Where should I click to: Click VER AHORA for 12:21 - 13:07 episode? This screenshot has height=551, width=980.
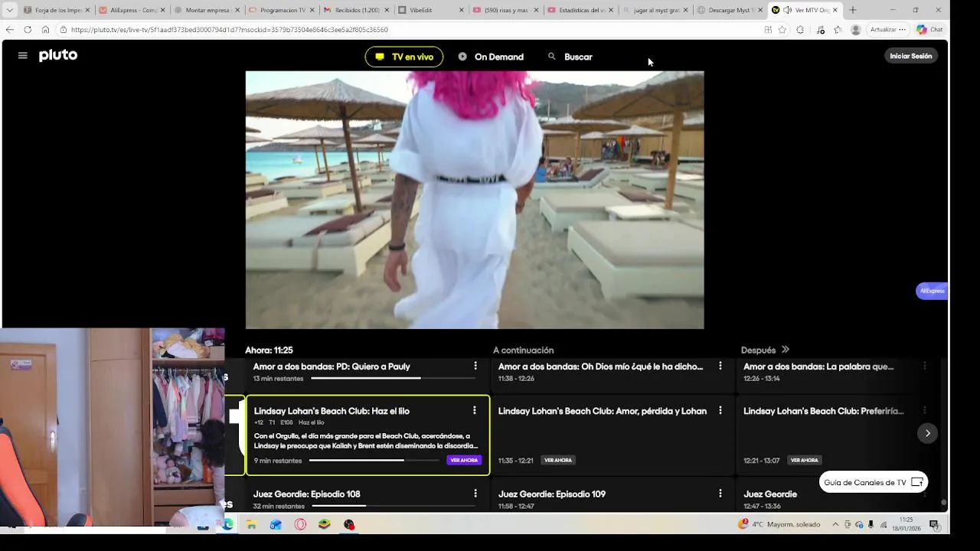(x=805, y=460)
